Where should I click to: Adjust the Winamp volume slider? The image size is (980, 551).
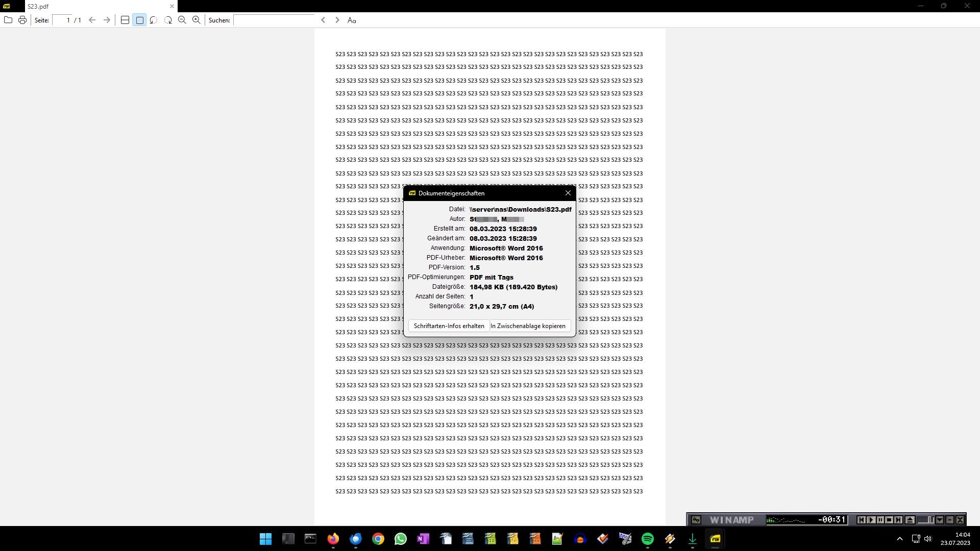[926, 520]
